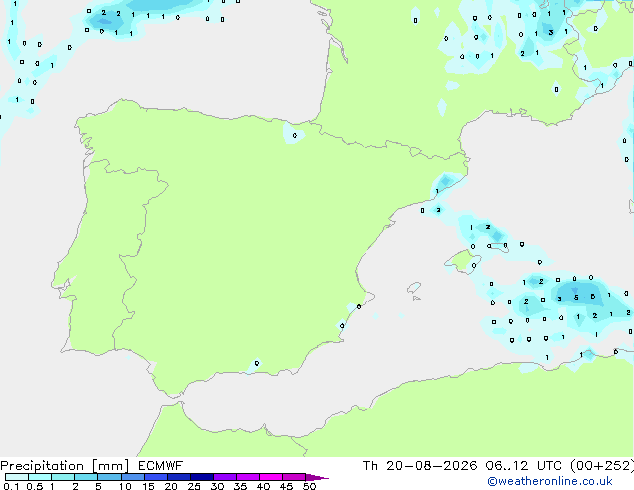Pick the 0.5–1 mm legend color
Image resolution: width=634 pixels, height=490 pixels.
pyautogui.click(x=40, y=477)
